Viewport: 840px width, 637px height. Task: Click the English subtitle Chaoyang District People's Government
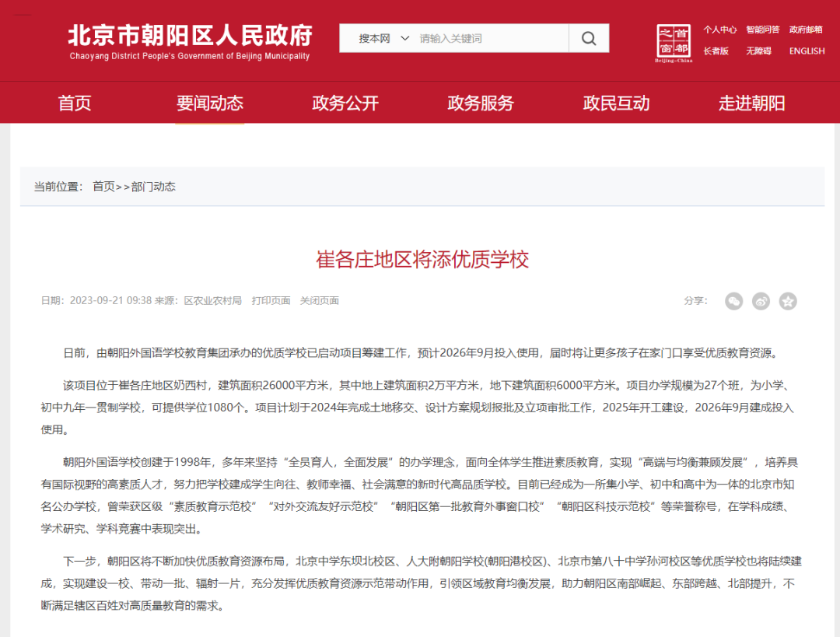(189, 56)
